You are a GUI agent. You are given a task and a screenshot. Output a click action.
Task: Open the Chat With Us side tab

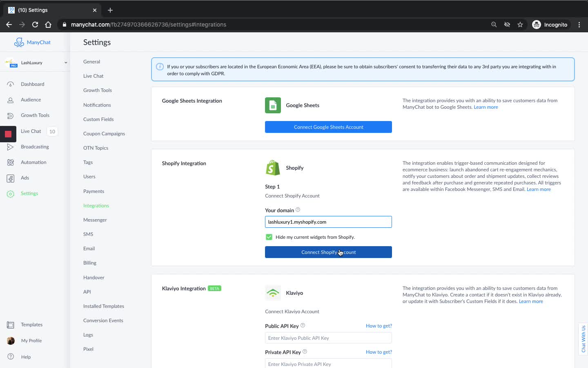point(583,339)
